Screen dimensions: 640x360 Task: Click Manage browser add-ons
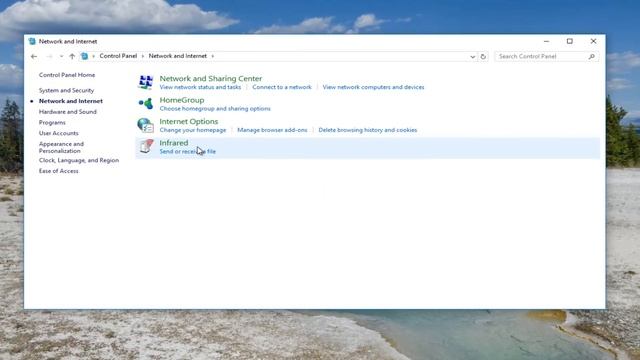pyautogui.click(x=272, y=130)
